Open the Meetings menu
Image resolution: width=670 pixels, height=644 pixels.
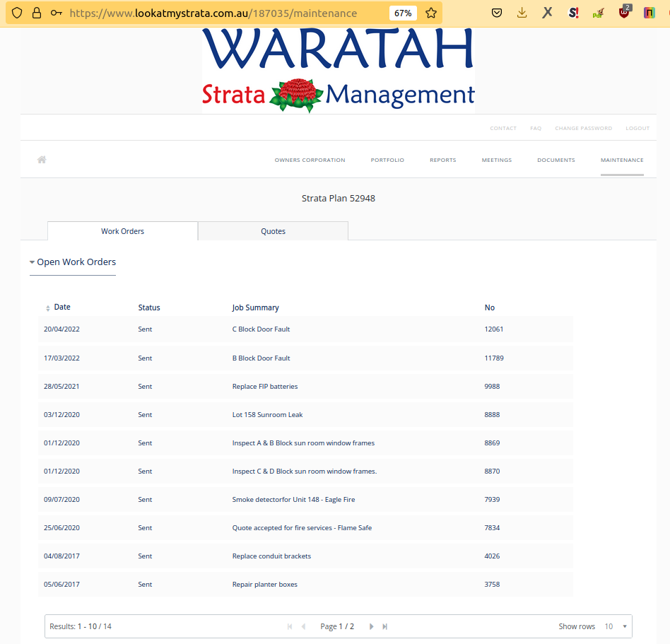pyautogui.click(x=497, y=160)
